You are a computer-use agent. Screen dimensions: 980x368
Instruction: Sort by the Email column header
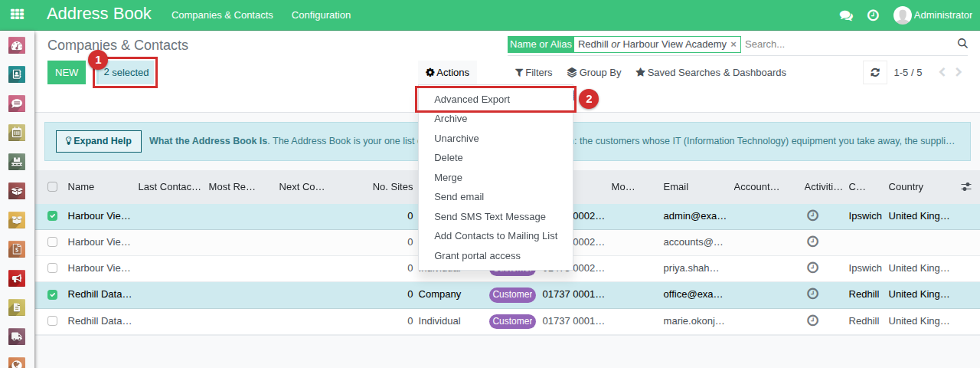[676, 186]
